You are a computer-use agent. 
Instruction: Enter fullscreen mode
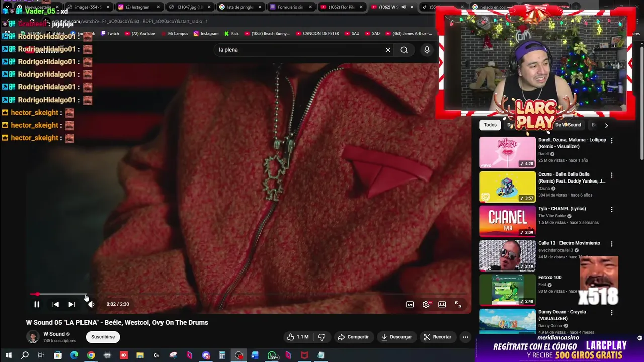pyautogui.click(x=458, y=304)
